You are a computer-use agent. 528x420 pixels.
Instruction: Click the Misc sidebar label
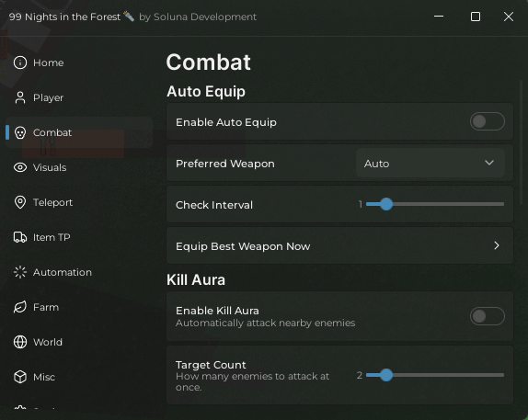coord(44,377)
